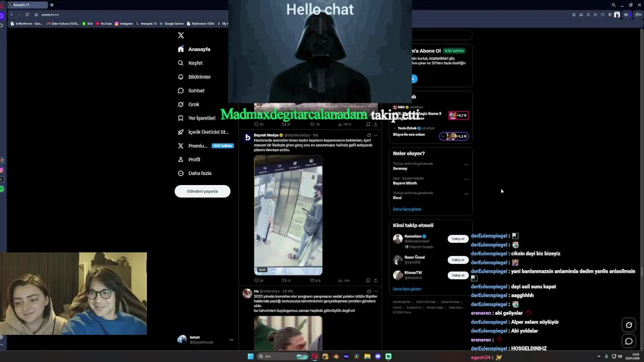
Task: Open the Grok floating button bottom right
Action: [x=629, y=325]
